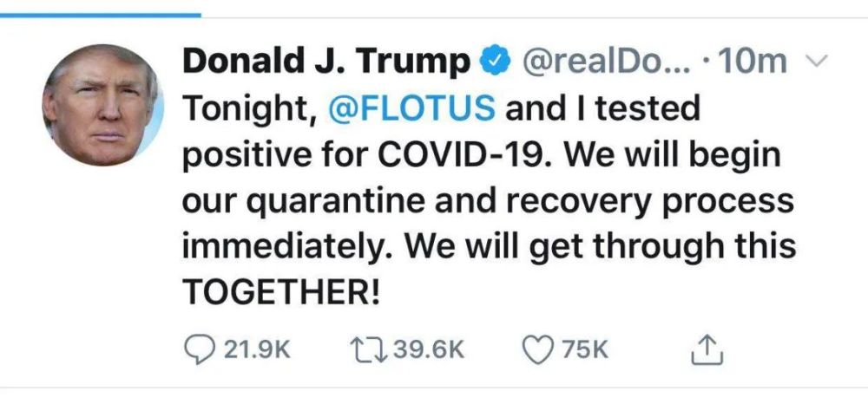Like the tweet with the heart icon
This screenshot has width=868, height=404.
click(539, 350)
